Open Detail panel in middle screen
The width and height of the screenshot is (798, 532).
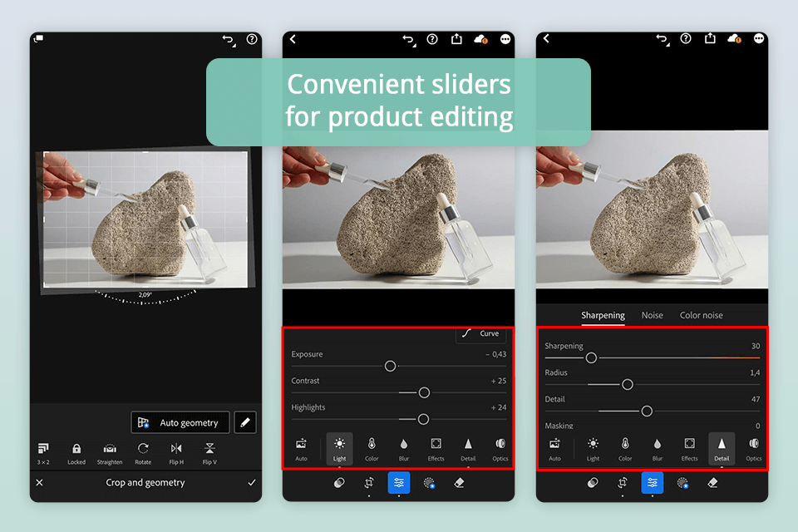click(x=468, y=449)
